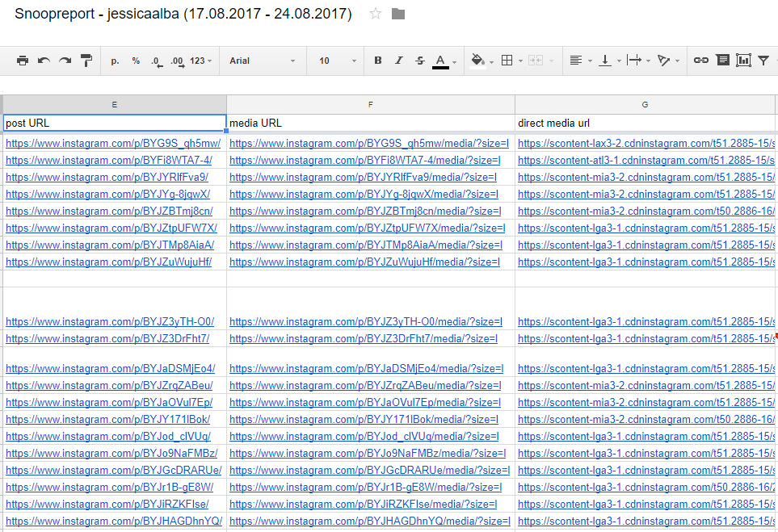Open post link BYJod_clVUq

[x=108, y=436]
